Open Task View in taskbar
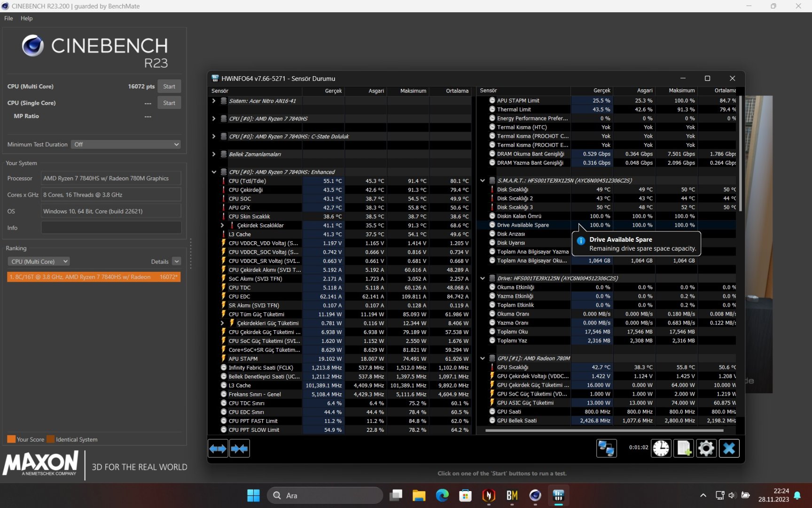This screenshot has height=508, width=812. (x=396, y=495)
